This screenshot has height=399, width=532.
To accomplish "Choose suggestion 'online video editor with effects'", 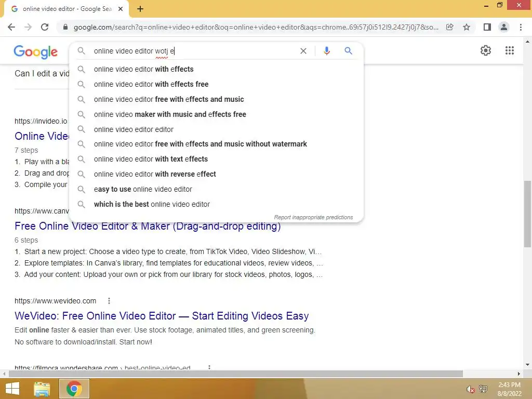I will click(x=217, y=69).
